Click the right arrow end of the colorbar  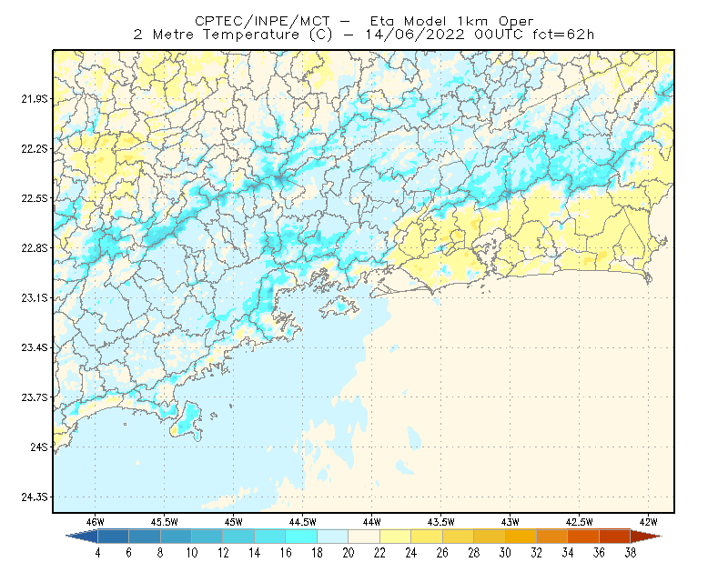646,537
